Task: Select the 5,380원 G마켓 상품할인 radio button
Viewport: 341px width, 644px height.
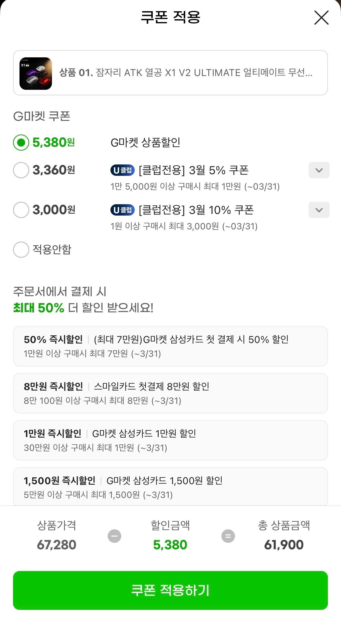Action: point(21,143)
